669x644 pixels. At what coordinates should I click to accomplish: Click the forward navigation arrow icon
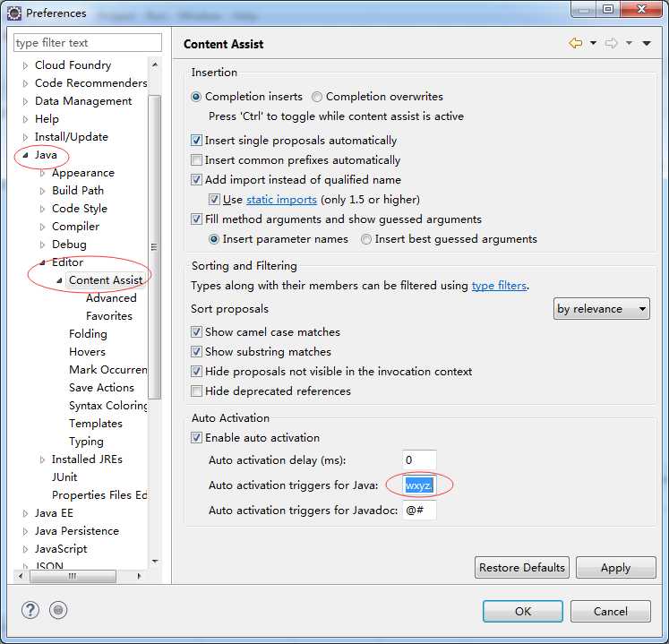coord(612,43)
